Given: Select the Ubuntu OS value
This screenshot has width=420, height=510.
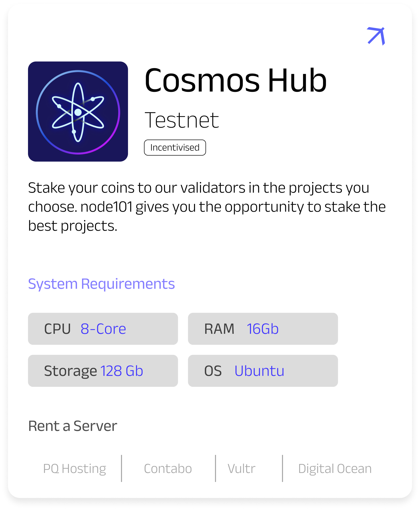Looking at the screenshot, I should coord(259,371).
